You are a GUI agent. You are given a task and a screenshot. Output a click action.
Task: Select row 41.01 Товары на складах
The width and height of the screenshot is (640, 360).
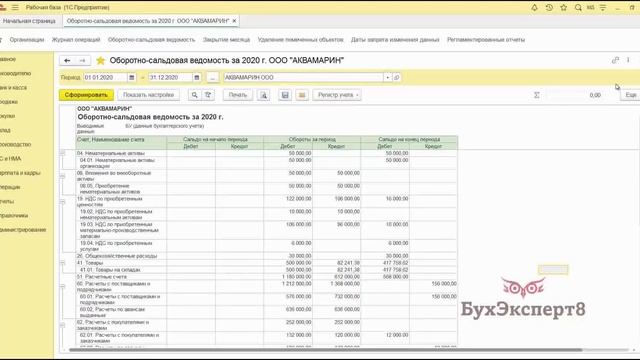point(267,270)
